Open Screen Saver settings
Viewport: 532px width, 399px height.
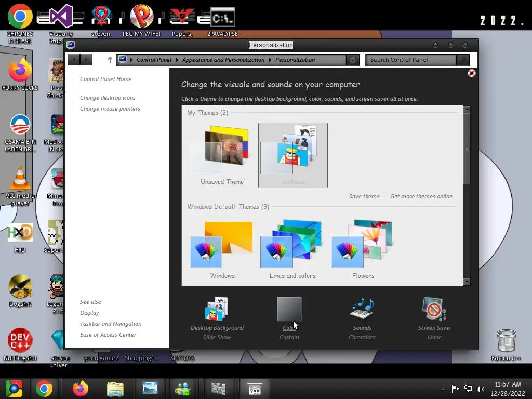[435, 318]
